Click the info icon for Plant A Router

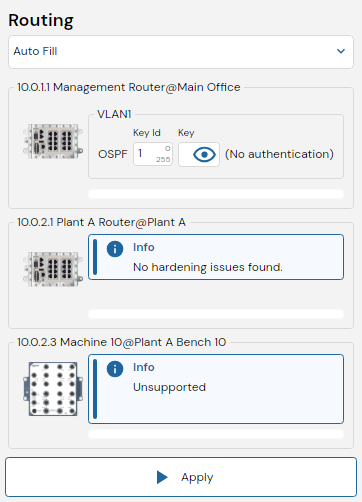pos(115,249)
